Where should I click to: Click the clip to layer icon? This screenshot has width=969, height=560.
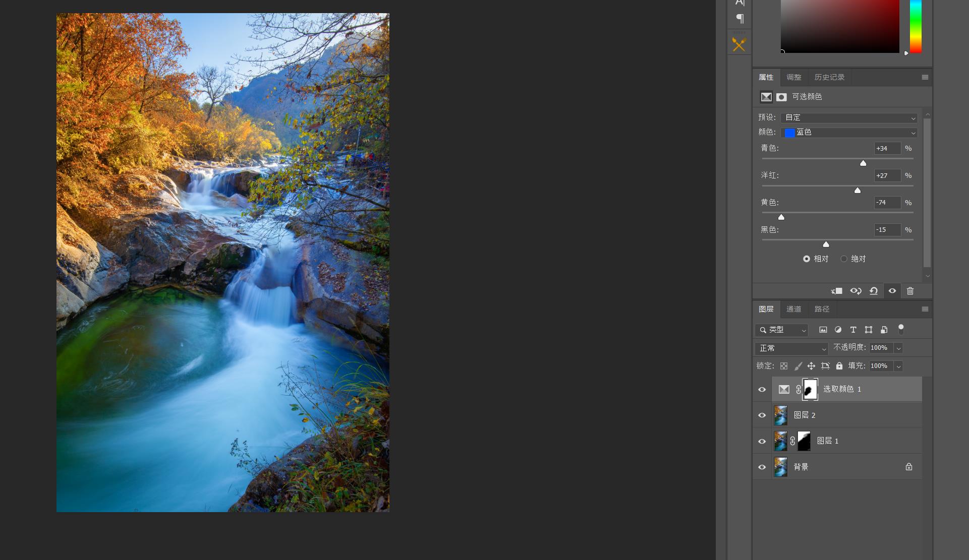(837, 291)
